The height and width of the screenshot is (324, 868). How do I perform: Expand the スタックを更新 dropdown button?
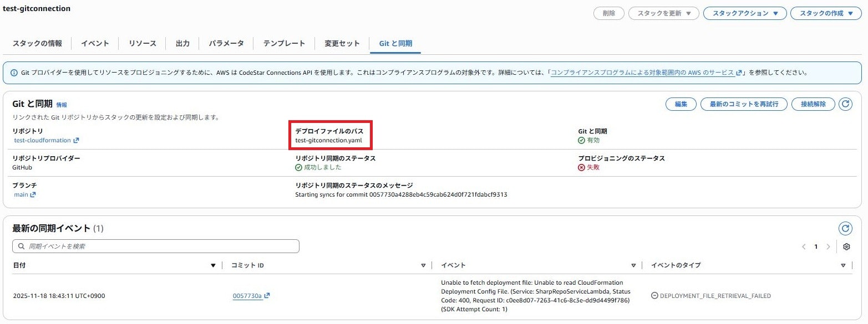coord(663,13)
